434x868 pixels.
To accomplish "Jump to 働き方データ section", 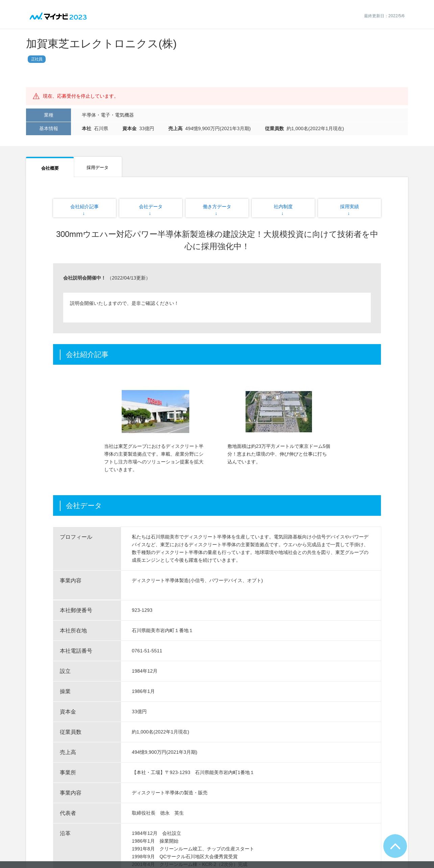I will point(217,208).
